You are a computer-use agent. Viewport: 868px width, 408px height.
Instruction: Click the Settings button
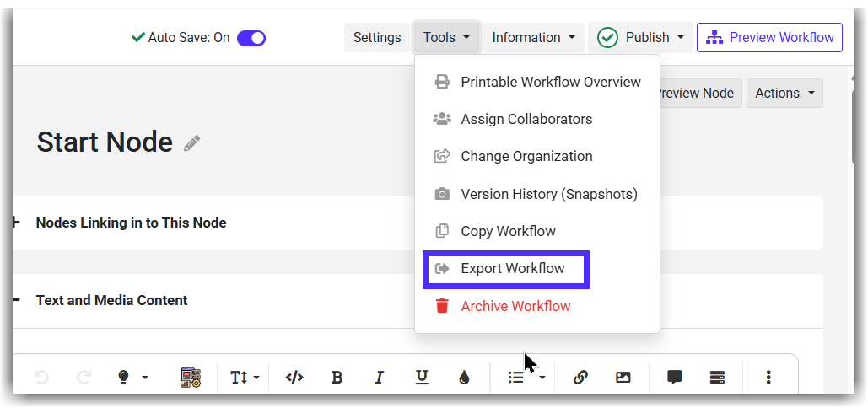click(376, 38)
